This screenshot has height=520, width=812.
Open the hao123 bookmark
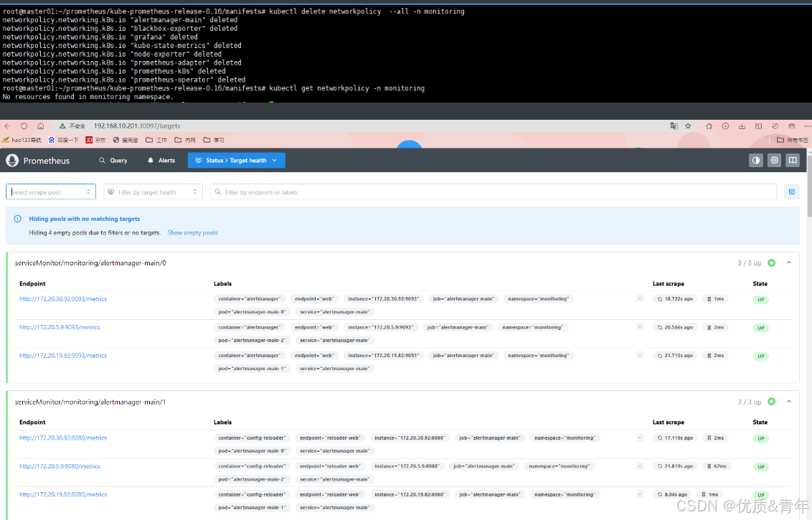[x=22, y=140]
